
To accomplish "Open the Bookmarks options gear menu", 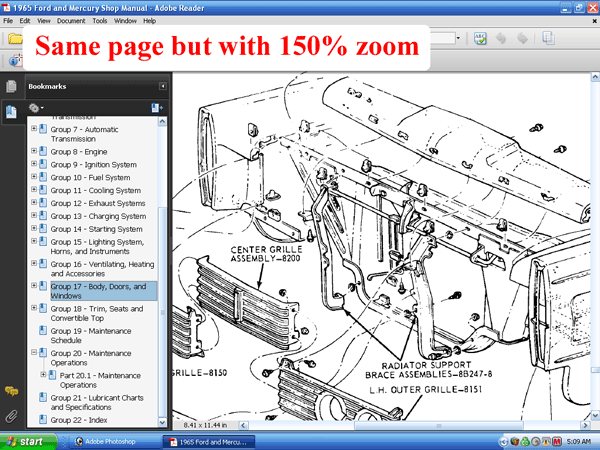I will (36, 108).
